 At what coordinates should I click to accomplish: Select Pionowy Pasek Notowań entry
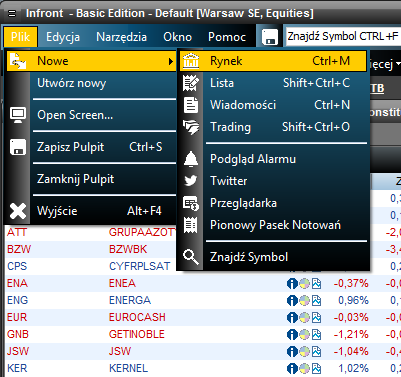273,225
